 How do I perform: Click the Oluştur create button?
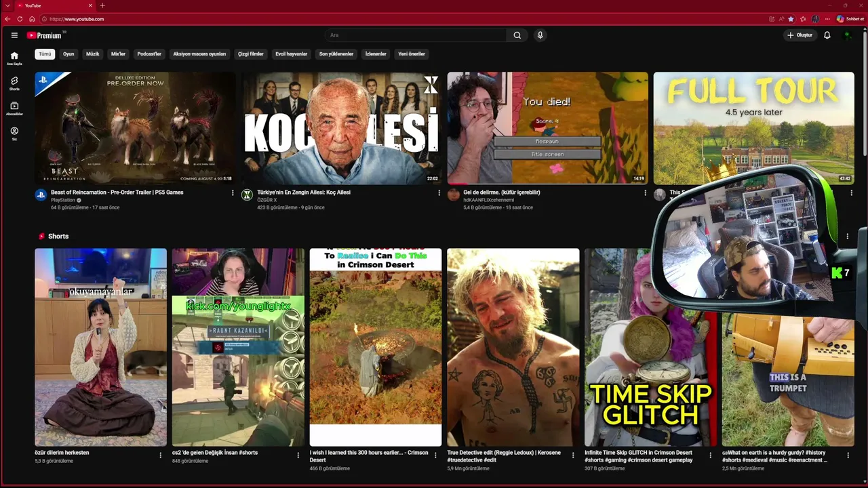(x=800, y=35)
